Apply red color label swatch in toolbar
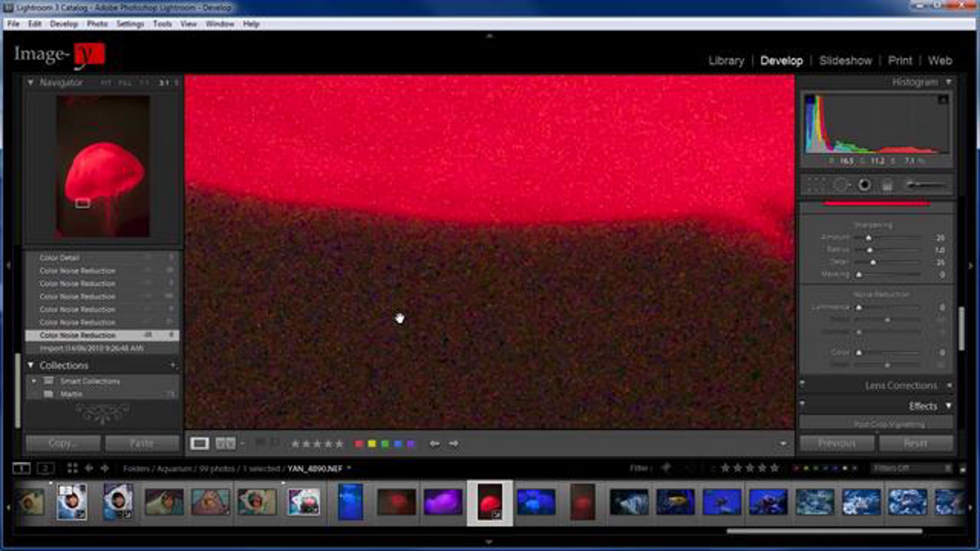 point(359,444)
